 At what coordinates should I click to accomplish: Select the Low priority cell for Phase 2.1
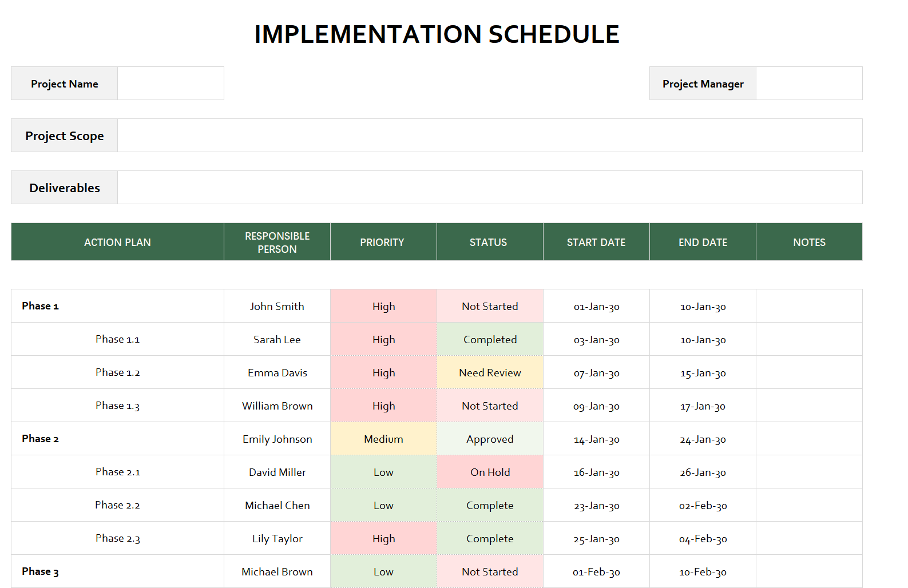click(x=383, y=472)
